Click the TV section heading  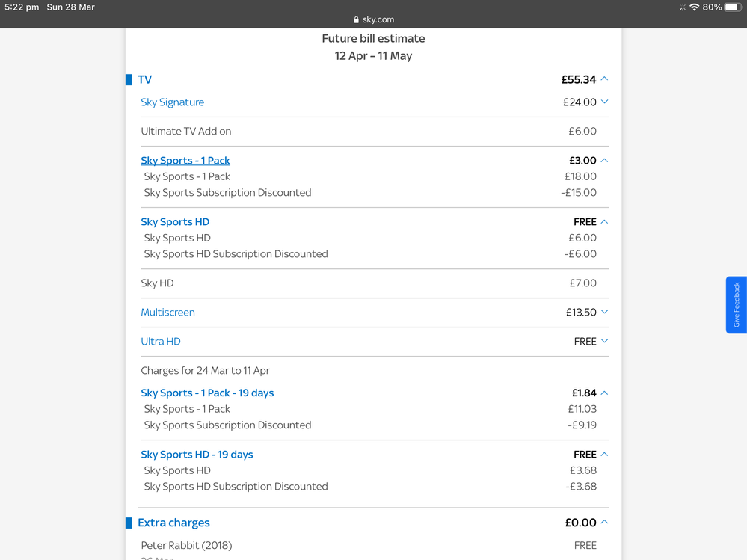(x=144, y=79)
